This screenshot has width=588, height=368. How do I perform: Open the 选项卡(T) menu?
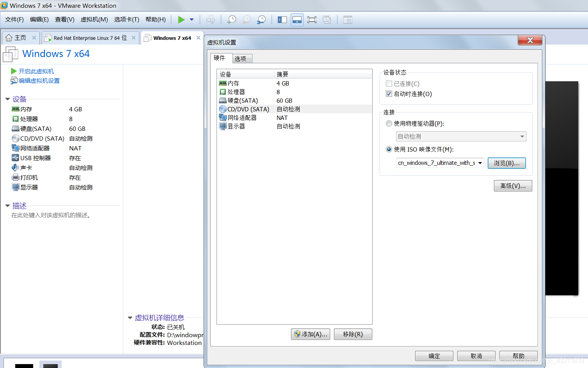pos(127,20)
